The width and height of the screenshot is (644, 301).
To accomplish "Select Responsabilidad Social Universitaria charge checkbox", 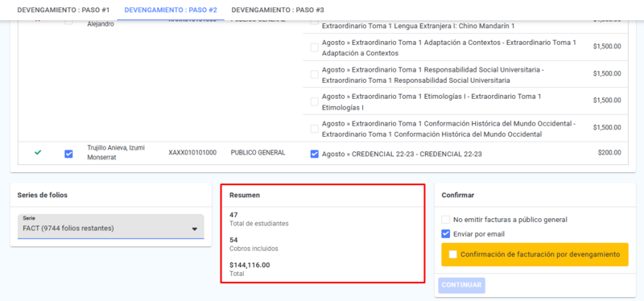I will click(314, 74).
